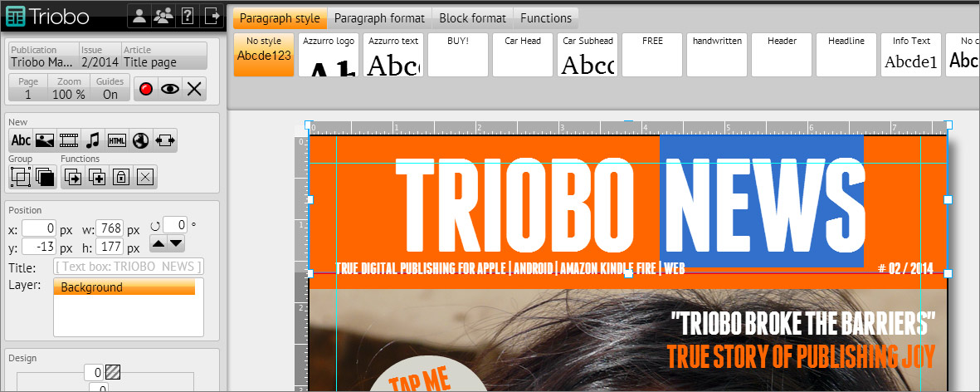Screen dimensions: 980x392
Task: Open the Zoom 100 % selector
Action: pos(69,88)
